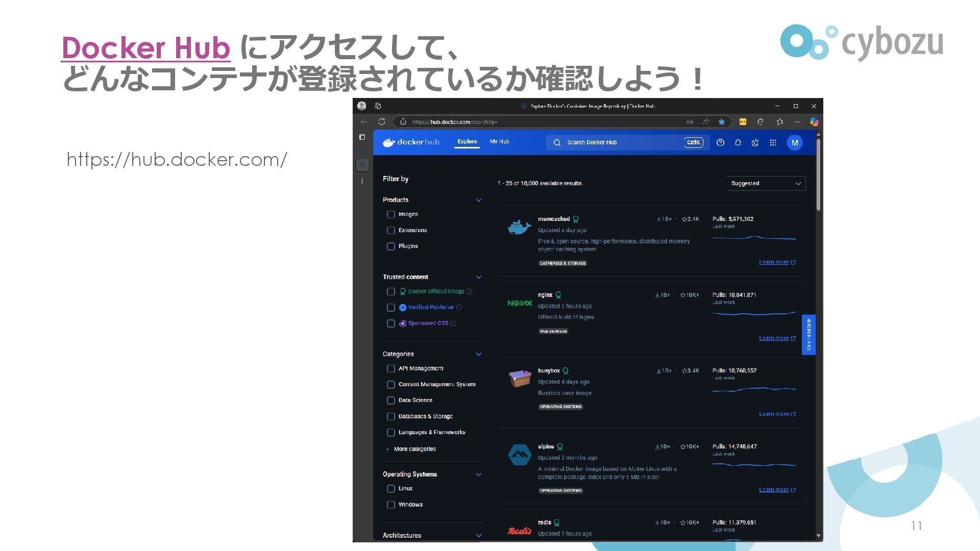Image resolution: width=980 pixels, height=551 pixels.
Task: Click the NGINX logo thumbnail
Action: [520, 303]
